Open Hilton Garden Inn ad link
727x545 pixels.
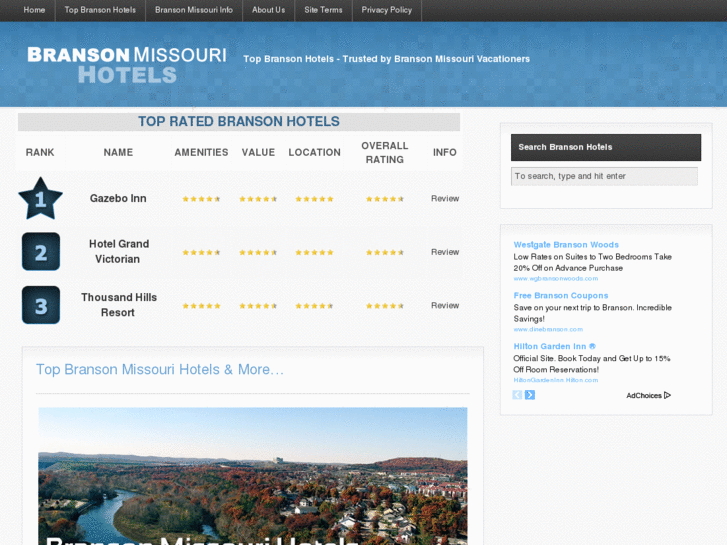555,346
